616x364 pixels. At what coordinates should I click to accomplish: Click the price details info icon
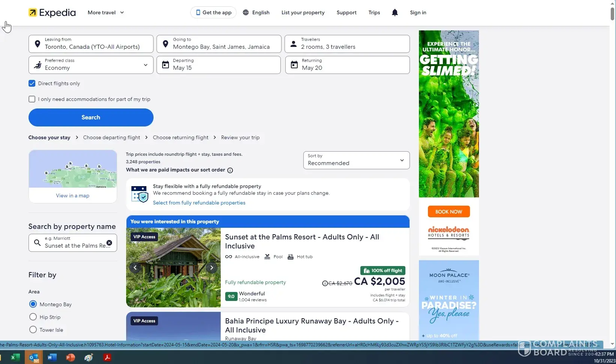click(x=325, y=283)
